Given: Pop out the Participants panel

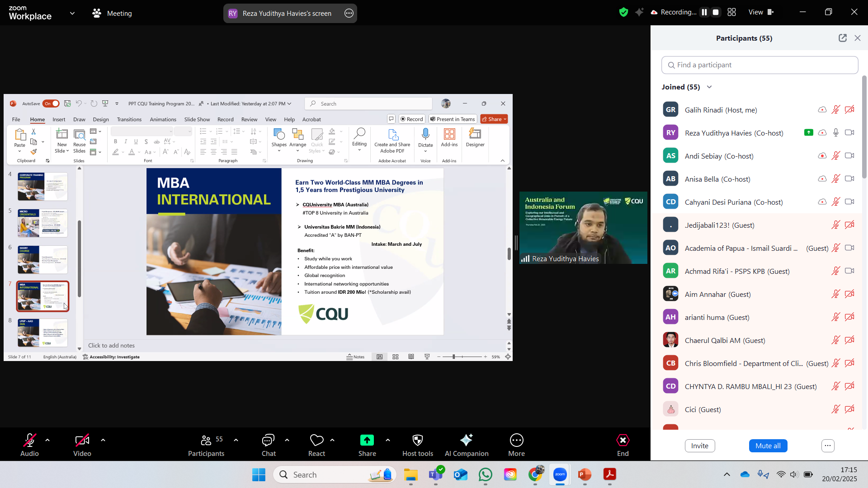Looking at the screenshot, I should [x=842, y=38].
